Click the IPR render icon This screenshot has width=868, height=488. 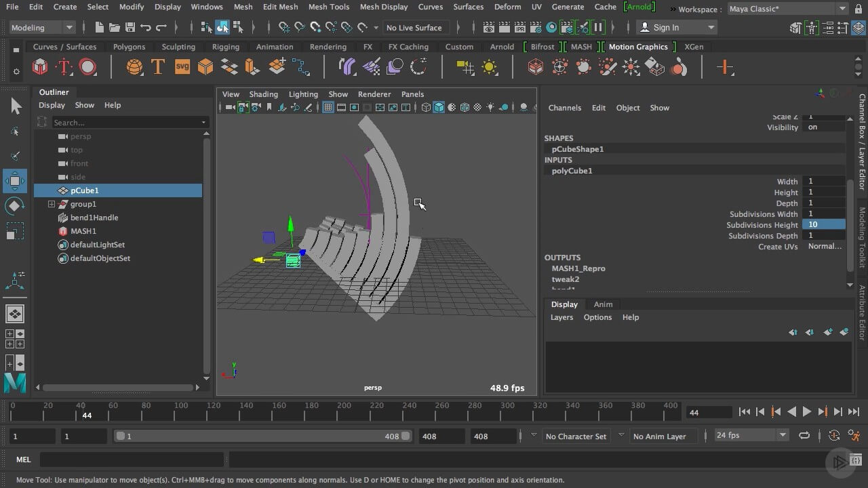520,28
